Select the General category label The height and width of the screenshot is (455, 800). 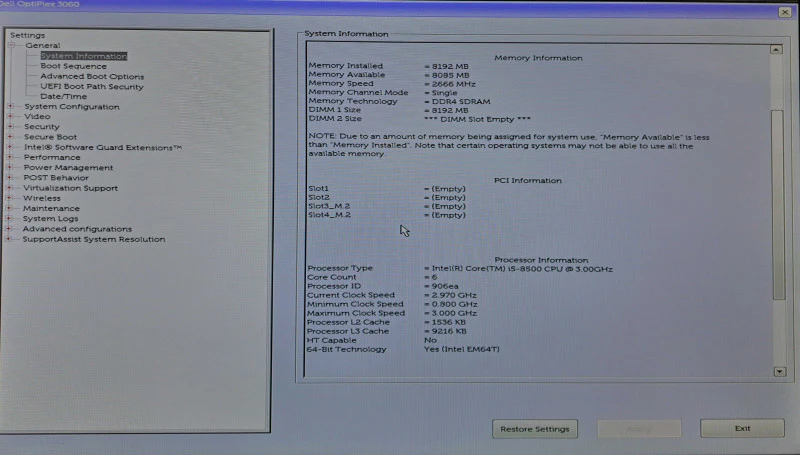point(43,45)
